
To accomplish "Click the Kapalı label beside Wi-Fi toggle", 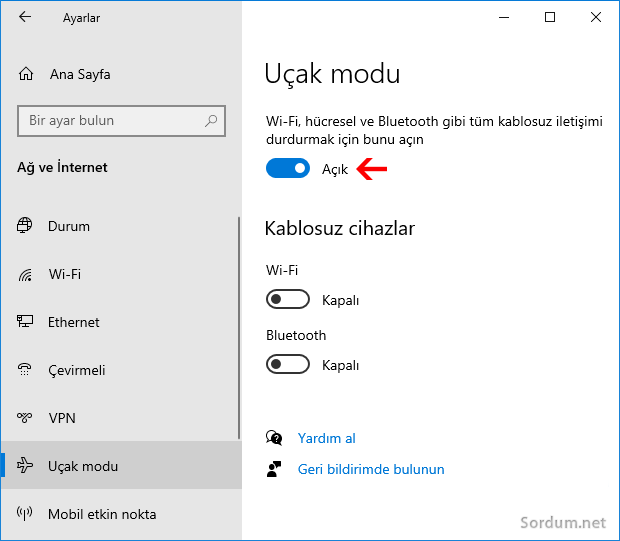I will (x=340, y=300).
